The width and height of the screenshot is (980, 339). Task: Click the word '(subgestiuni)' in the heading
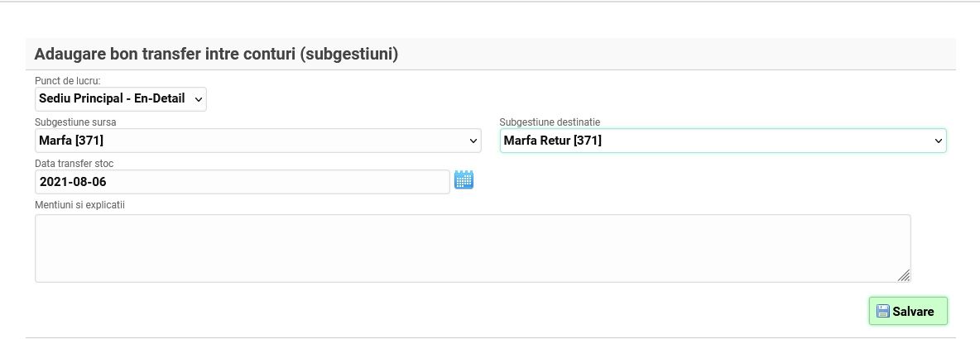point(348,55)
